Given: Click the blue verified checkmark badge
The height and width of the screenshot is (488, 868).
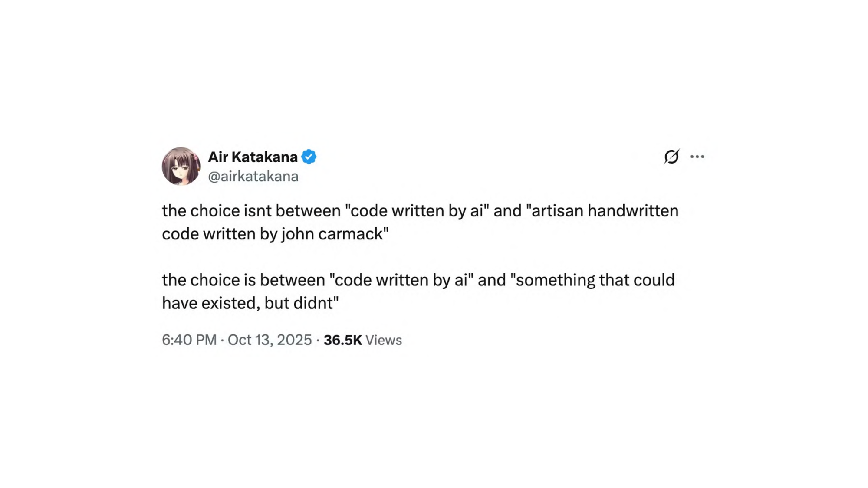Looking at the screenshot, I should [x=309, y=157].
